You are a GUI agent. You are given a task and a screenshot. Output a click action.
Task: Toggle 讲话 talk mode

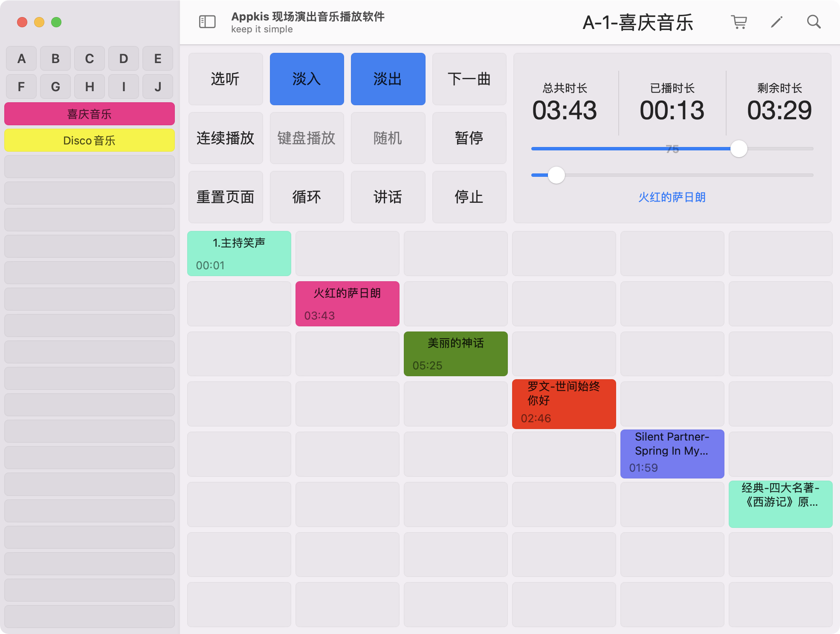coord(388,197)
